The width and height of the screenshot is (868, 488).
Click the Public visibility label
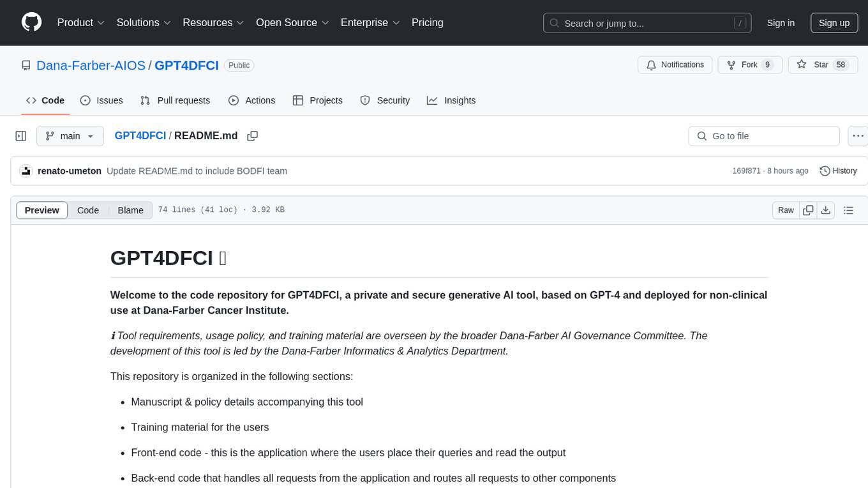pos(239,65)
